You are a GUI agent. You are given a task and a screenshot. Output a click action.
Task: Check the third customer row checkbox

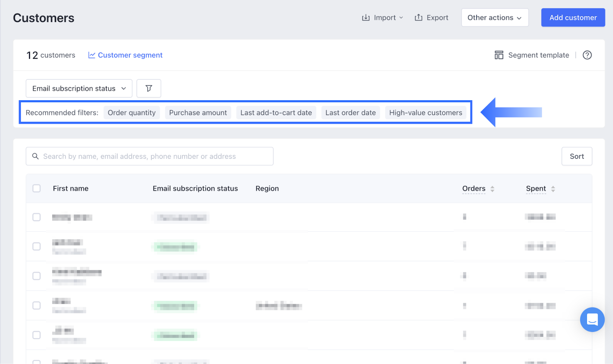click(x=36, y=276)
